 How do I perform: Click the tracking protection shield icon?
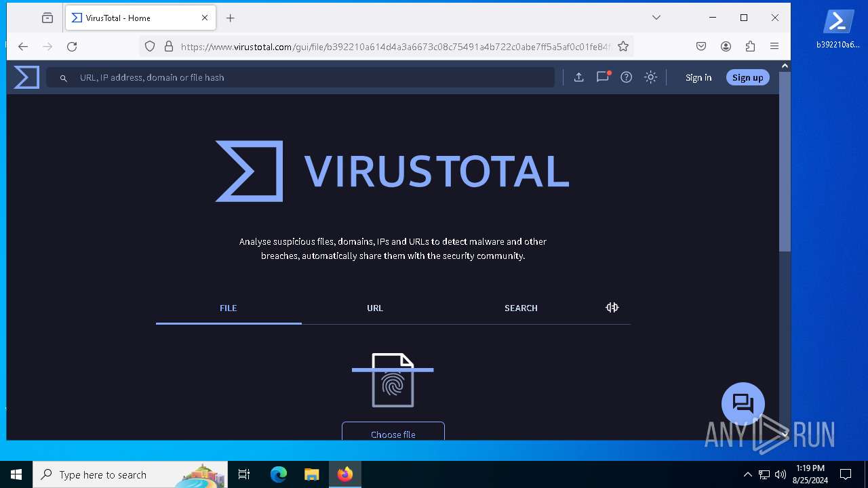[x=150, y=46]
